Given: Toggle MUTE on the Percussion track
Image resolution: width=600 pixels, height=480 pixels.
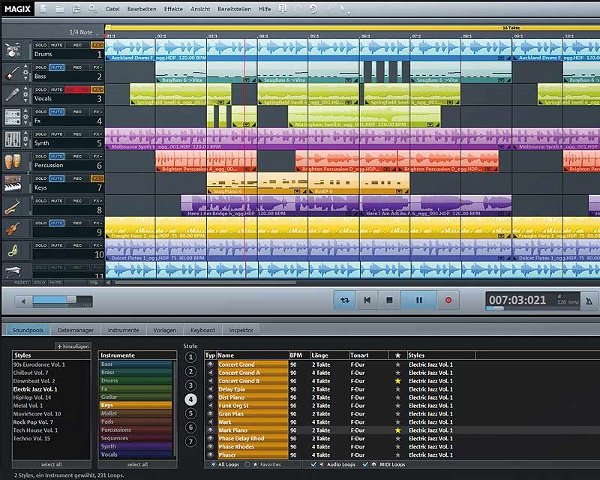Looking at the screenshot, I should click(57, 156).
